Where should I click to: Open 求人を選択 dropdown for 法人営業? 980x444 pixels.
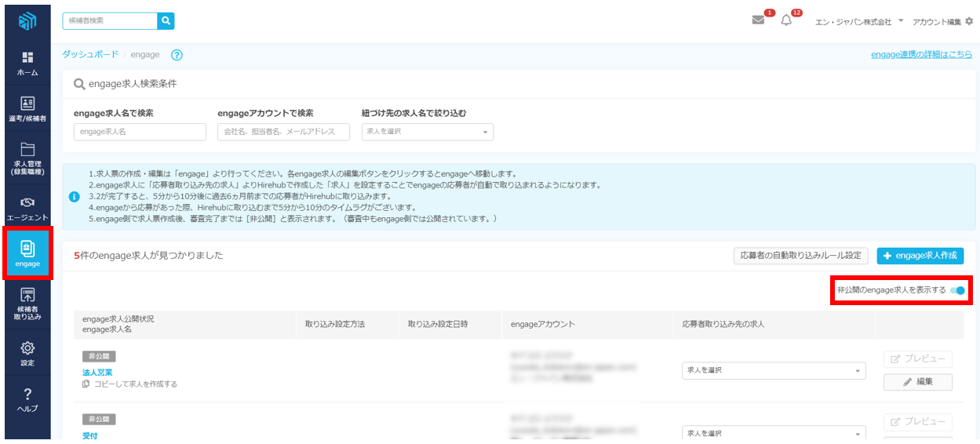point(773,370)
